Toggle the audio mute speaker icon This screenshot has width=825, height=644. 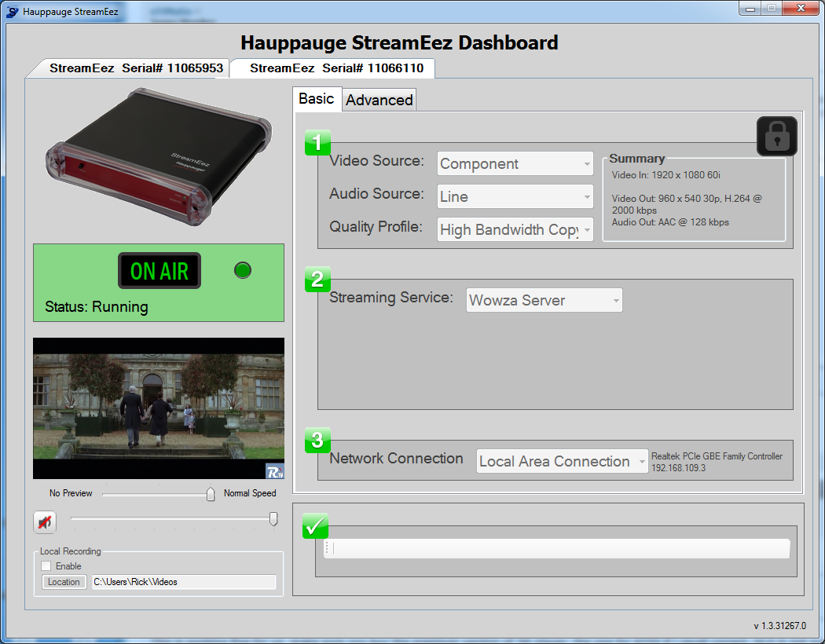click(x=45, y=522)
